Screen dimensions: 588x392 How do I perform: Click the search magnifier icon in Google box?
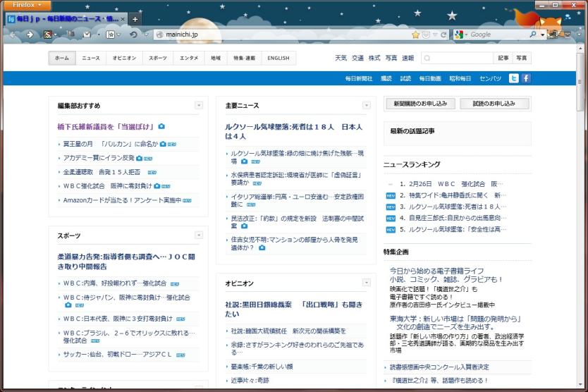tap(533, 35)
